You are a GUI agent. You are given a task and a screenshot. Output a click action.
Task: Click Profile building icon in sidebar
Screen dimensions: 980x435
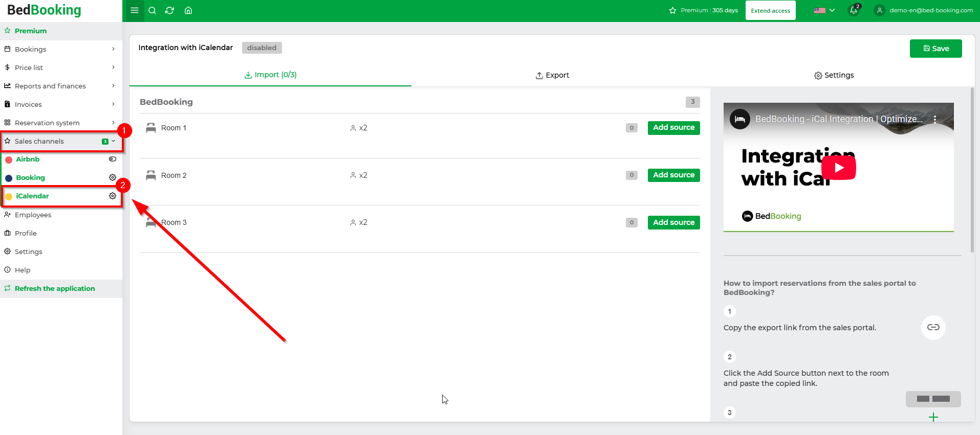click(7, 233)
